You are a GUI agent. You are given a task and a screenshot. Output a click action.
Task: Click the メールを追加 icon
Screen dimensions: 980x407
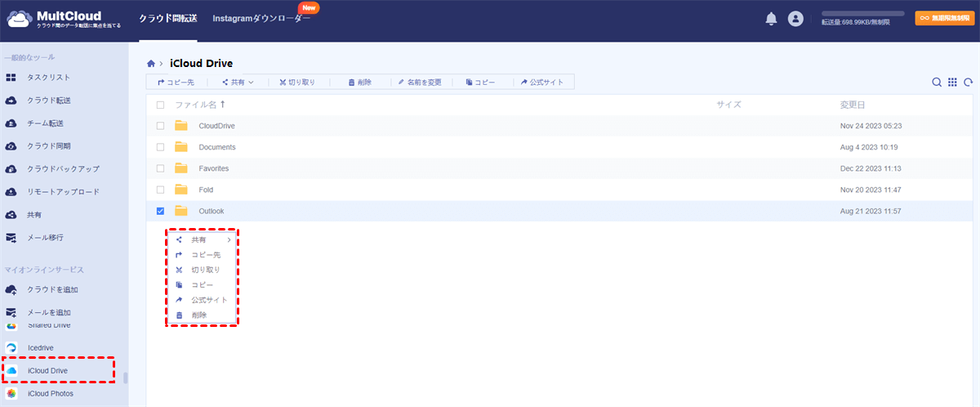point(11,313)
